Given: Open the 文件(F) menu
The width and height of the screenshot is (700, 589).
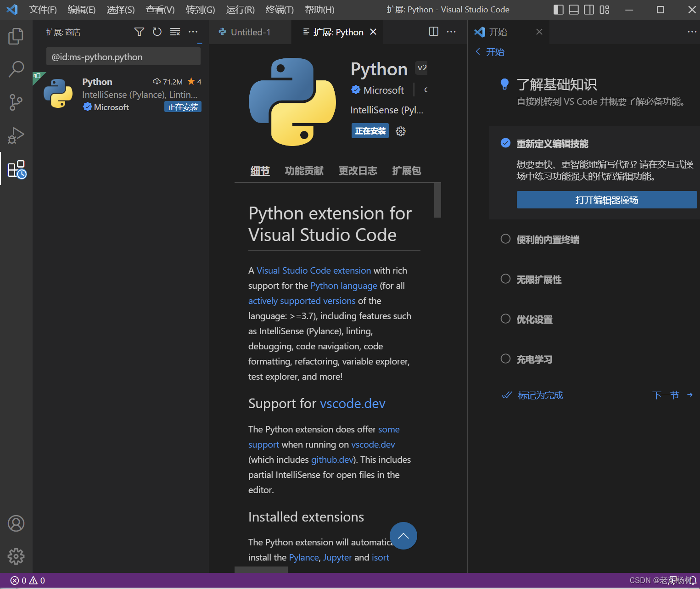Looking at the screenshot, I should (43, 10).
